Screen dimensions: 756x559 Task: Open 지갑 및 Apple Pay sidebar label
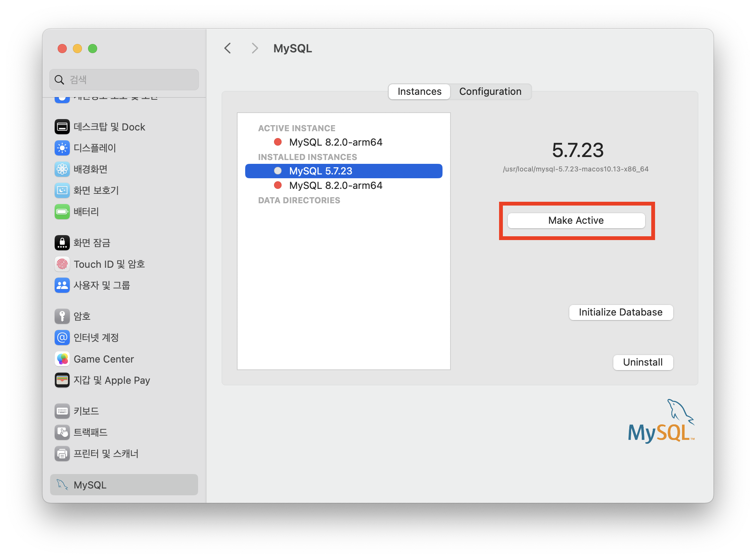(112, 380)
